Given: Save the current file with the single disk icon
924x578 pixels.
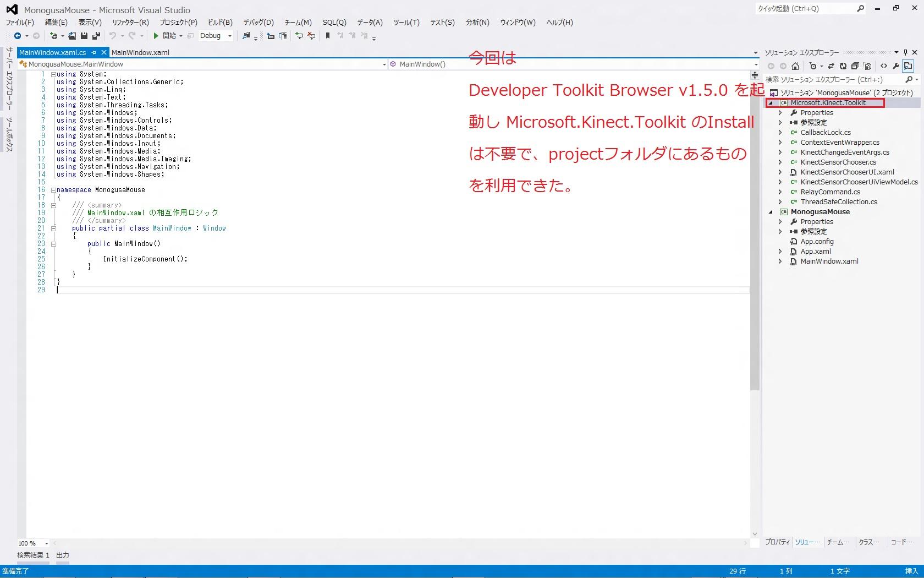Looking at the screenshot, I should pyautogui.click(x=84, y=36).
